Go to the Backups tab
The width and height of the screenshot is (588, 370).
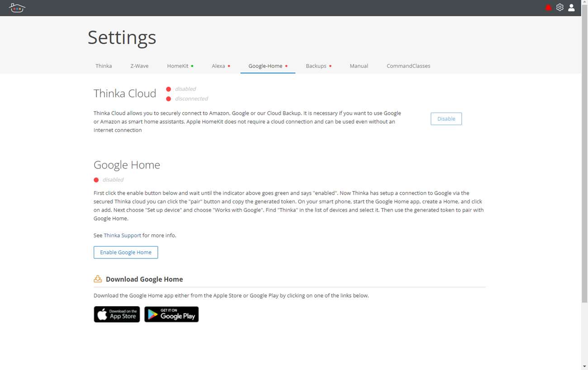pos(318,66)
